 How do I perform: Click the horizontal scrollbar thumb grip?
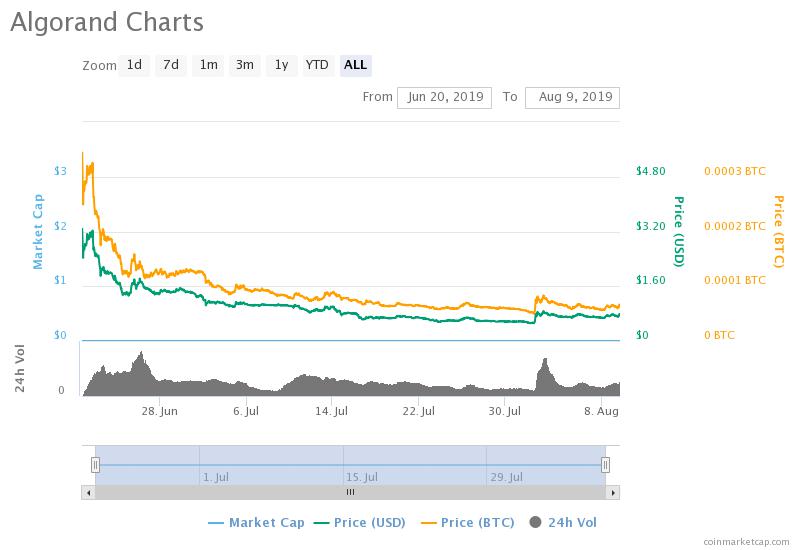(350, 492)
